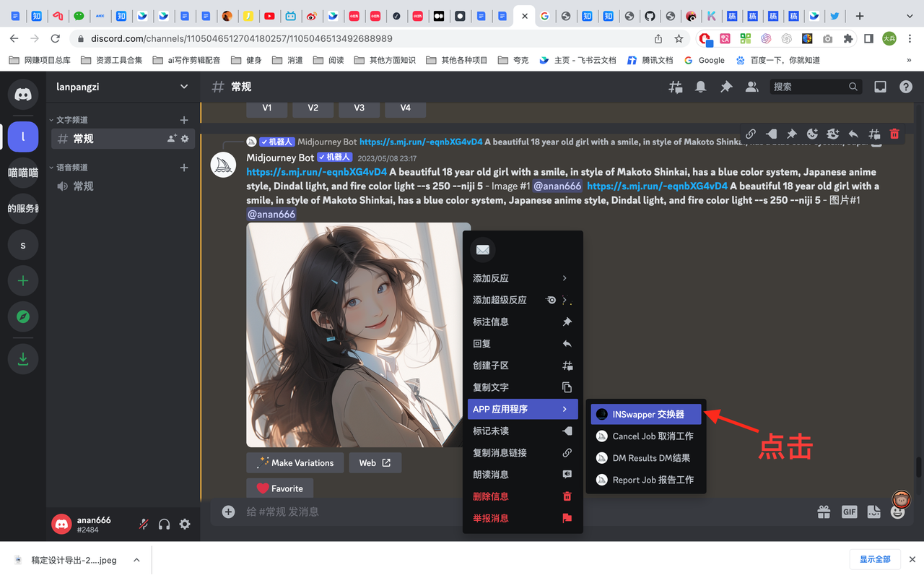Expand APP 应用程序 submenu
Image resolution: width=924 pixels, height=578 pixels.
coord(523,409)
